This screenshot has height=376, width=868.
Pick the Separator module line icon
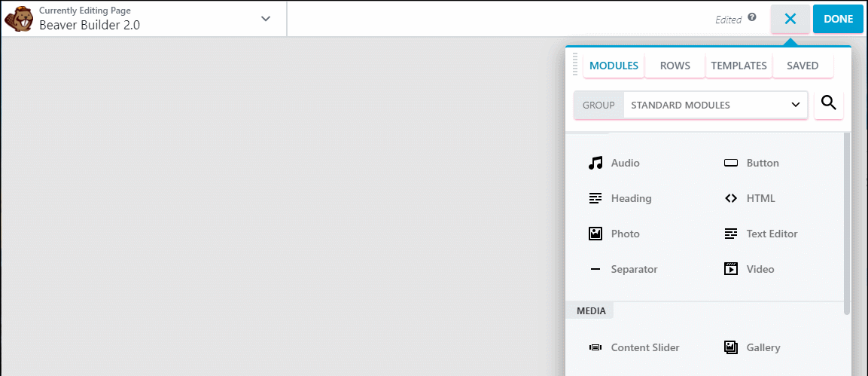coord(595,269)
